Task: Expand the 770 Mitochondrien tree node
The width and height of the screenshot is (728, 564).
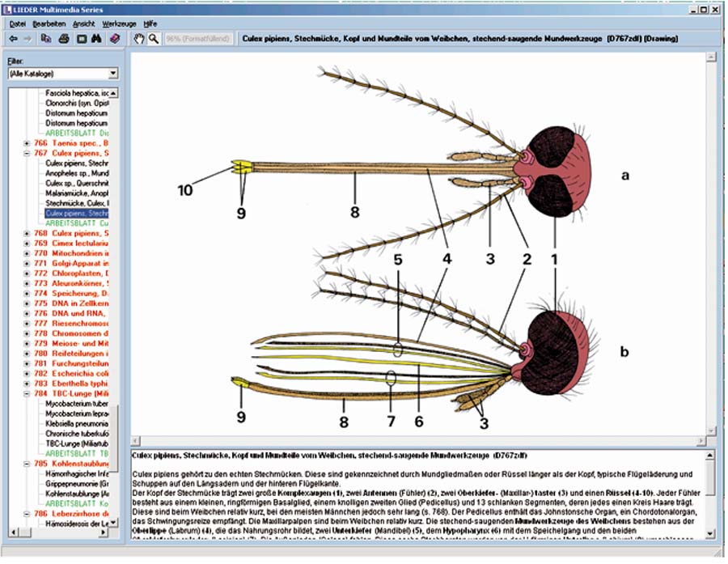Action: 28,252
